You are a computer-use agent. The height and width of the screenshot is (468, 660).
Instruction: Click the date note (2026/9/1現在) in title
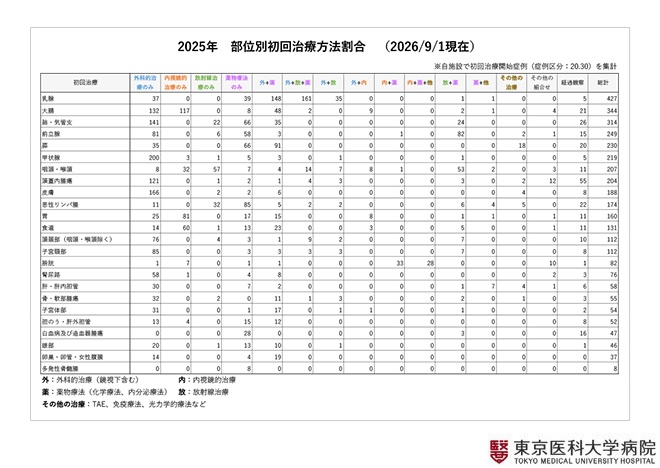(x=429, y=46)
